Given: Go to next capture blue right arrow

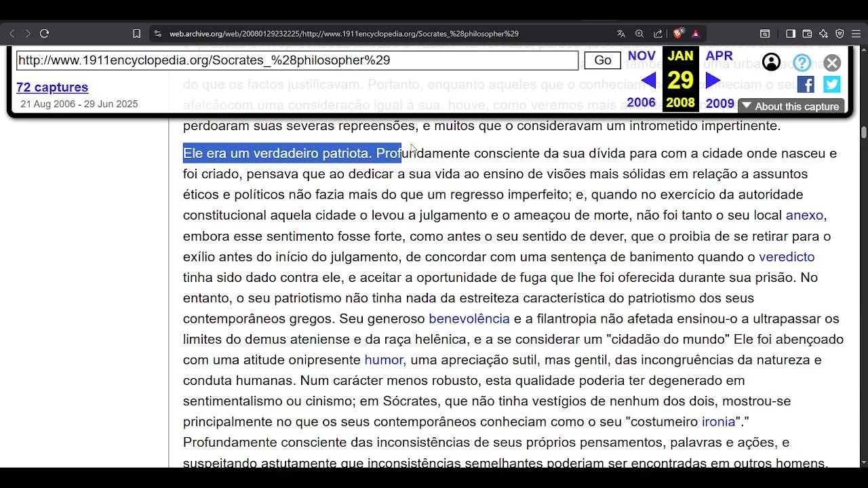Looking at the screenshot, I should click(x=713, y=81).
